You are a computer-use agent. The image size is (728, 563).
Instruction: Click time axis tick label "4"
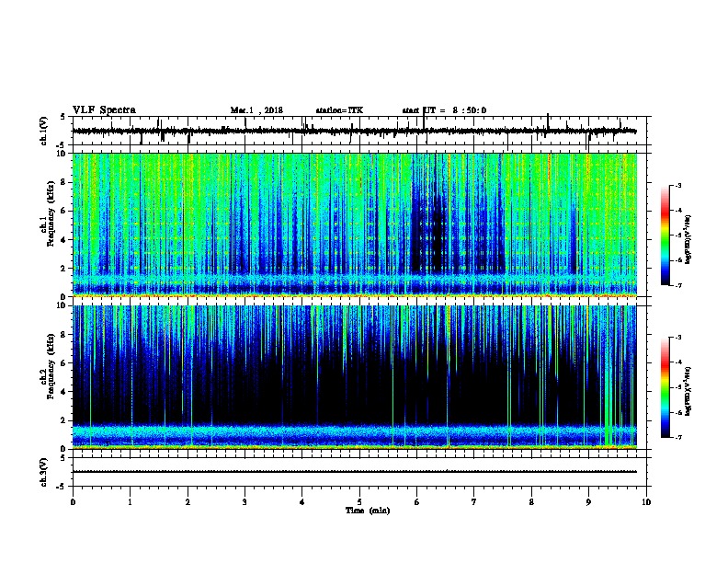click(301, 502)
